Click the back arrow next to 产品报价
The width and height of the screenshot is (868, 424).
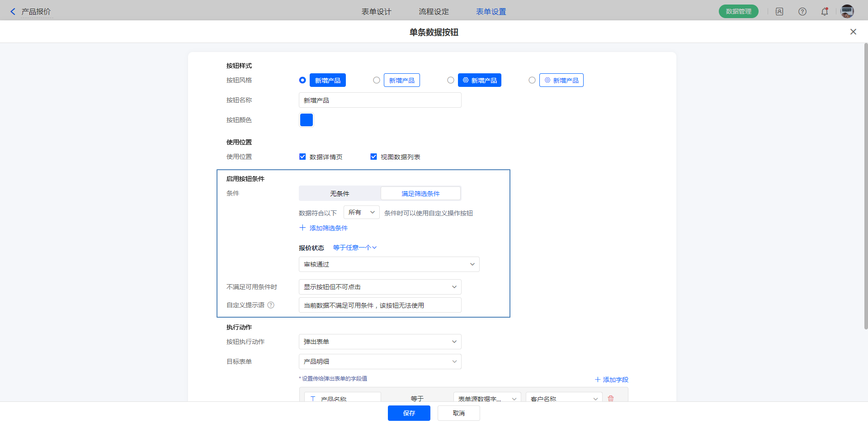point(13,12)
